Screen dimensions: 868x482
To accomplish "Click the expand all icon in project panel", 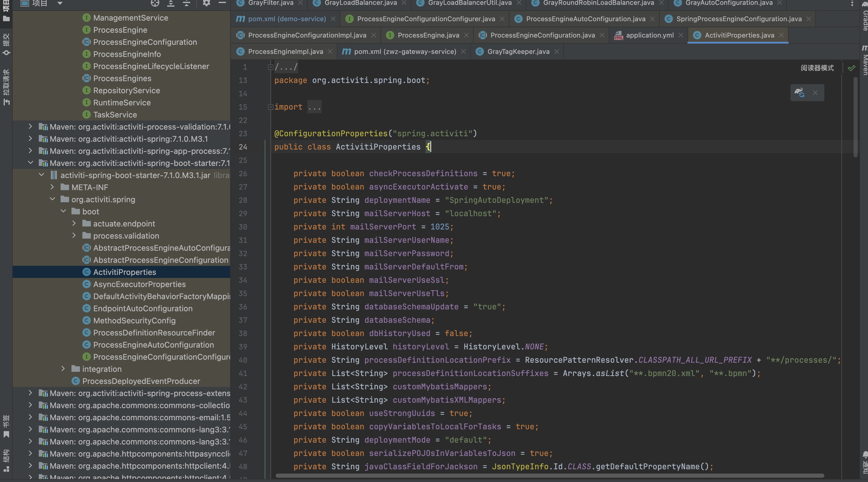I will point(171,3).
